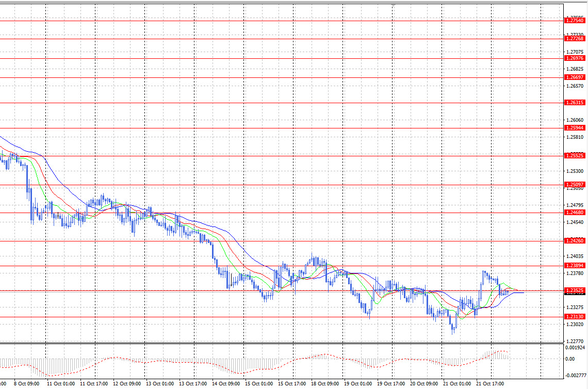
Task: Click the red 1.27268 price level label
Action: [x=575, y=39]
